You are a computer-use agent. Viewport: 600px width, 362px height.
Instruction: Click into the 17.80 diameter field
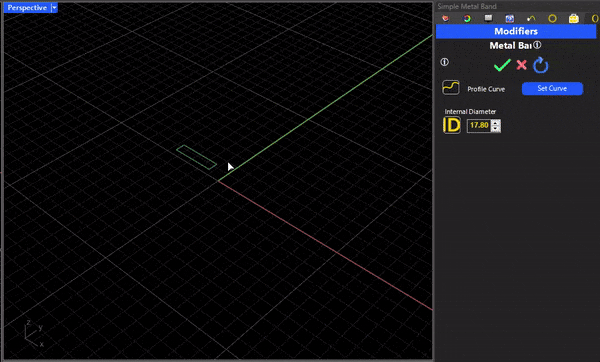479,126
